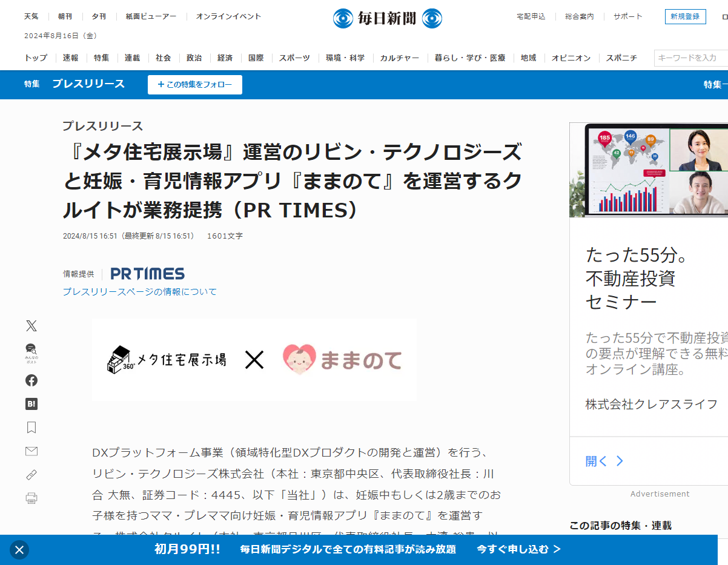Click the プレスリリース label above the headline
This screenshot has width=728, height=565.
click(x=103, y=126)
